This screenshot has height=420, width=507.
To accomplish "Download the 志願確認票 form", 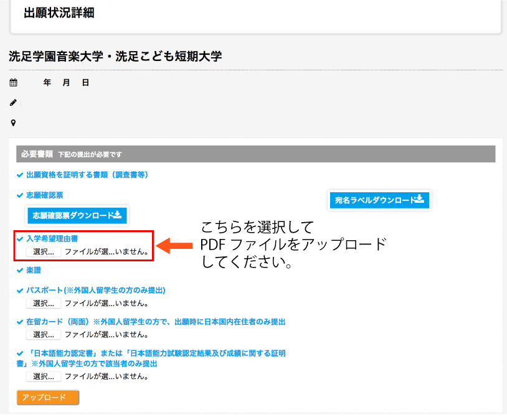I will [77, 215].
